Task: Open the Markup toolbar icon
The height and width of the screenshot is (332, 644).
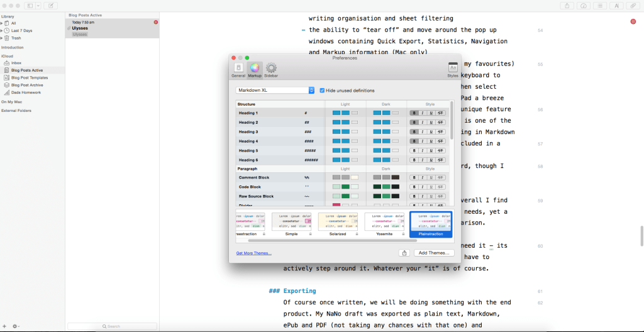Action: [616, 6]
